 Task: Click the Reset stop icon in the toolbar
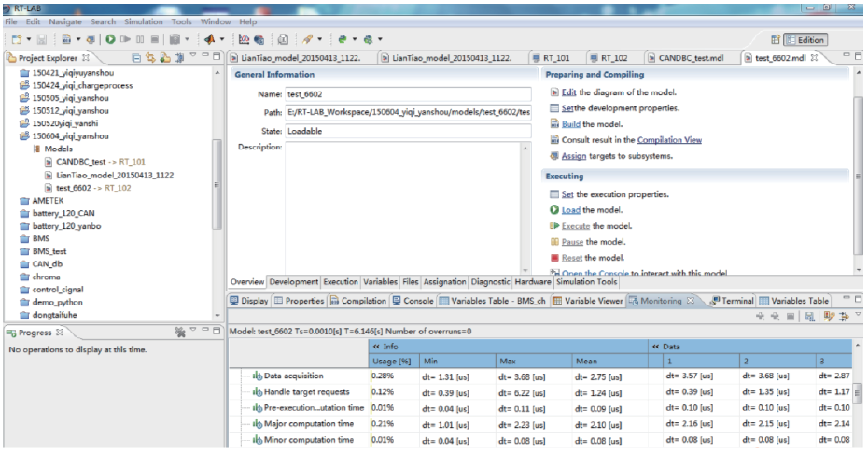click(x=156, y=39)
